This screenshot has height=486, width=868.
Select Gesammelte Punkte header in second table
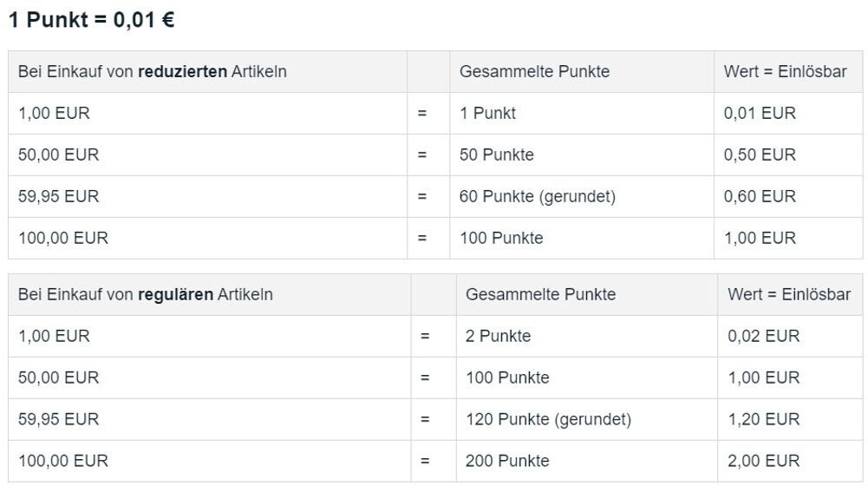point(587,294)
